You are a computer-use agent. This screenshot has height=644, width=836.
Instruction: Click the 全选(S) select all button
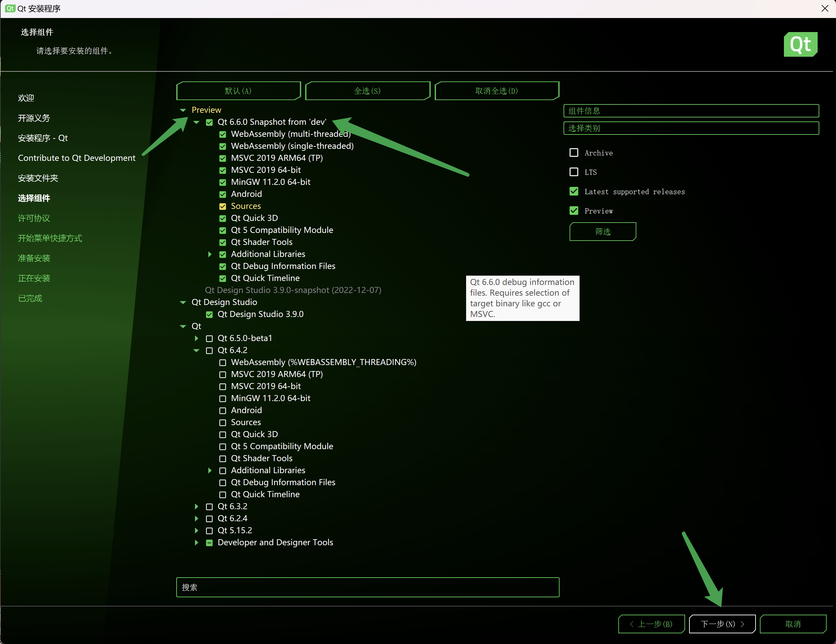tap(368, 91)
